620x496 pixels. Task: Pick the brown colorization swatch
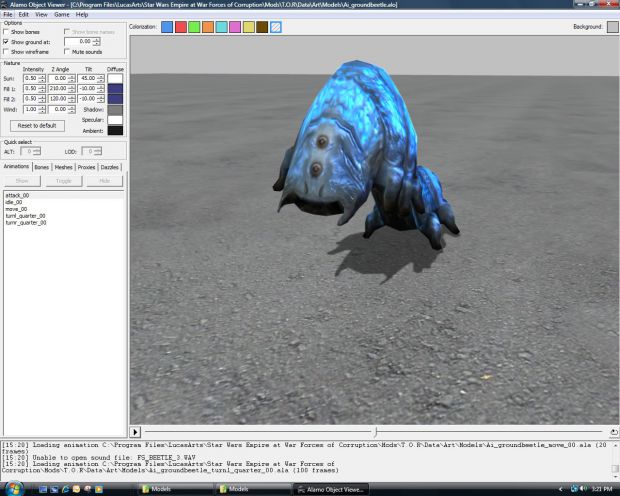(262, 27)
